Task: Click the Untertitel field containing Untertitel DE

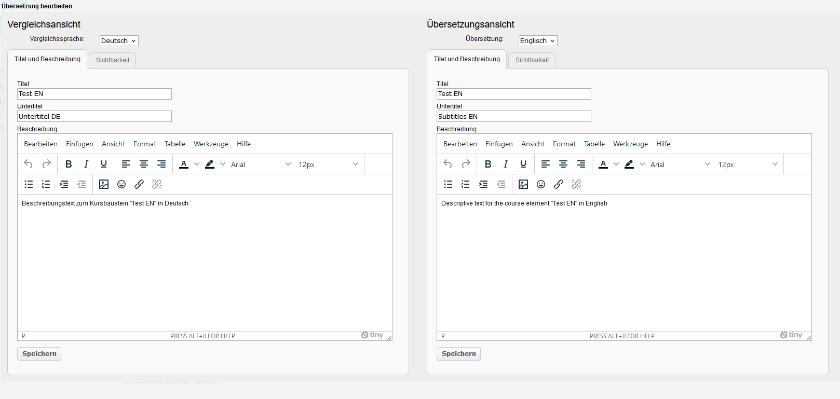Action: pyautogui.click(x=95, y=116)
